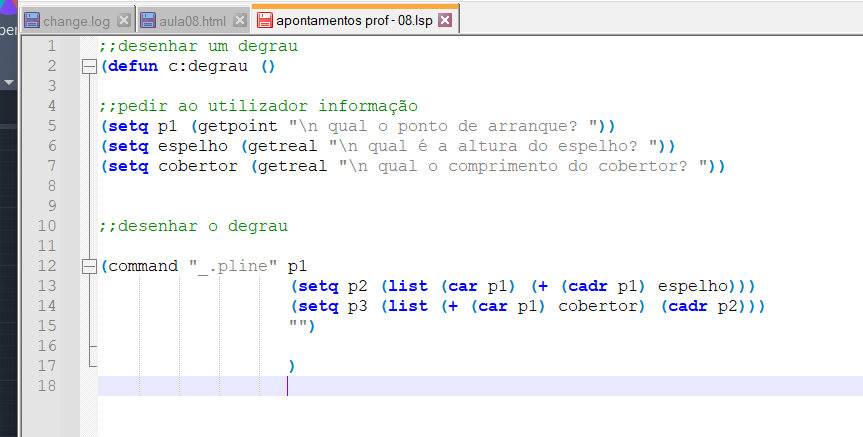Click the empty string quotes on line 15

click(298, 323)
